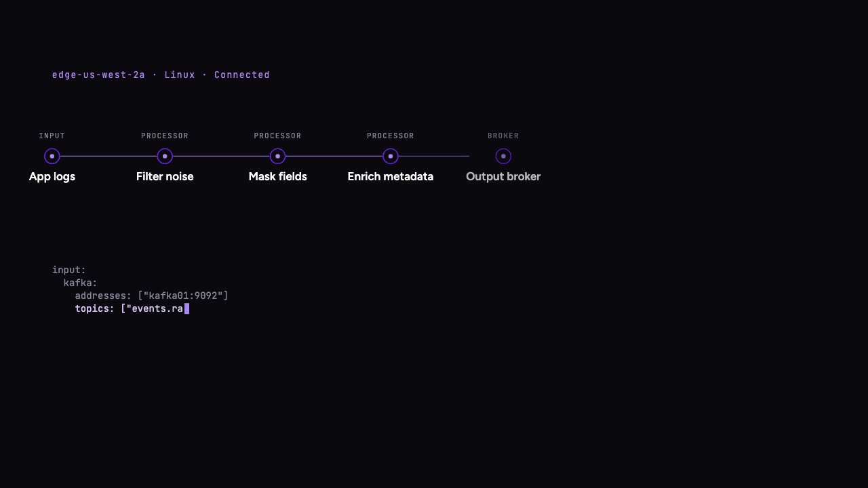Click the addresses kafka01:9092 config line

click(151, 296)
